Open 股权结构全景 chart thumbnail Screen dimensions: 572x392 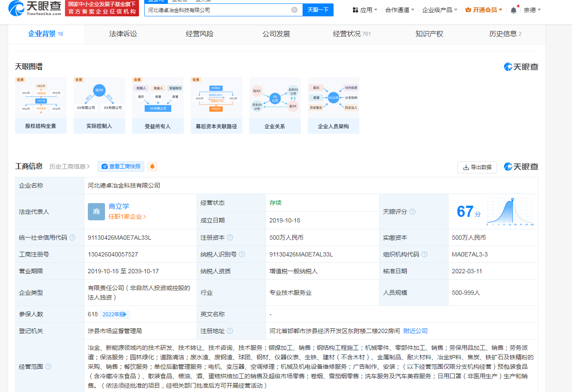(x=41, y=105)
